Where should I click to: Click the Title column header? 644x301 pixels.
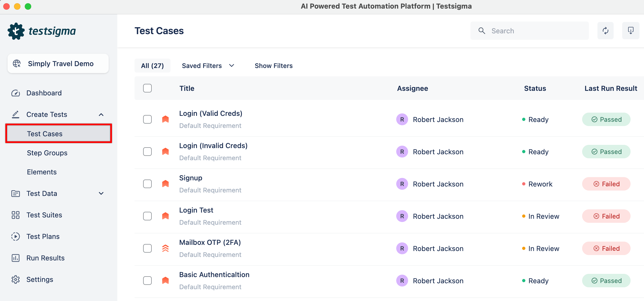(x=187, y=88)
